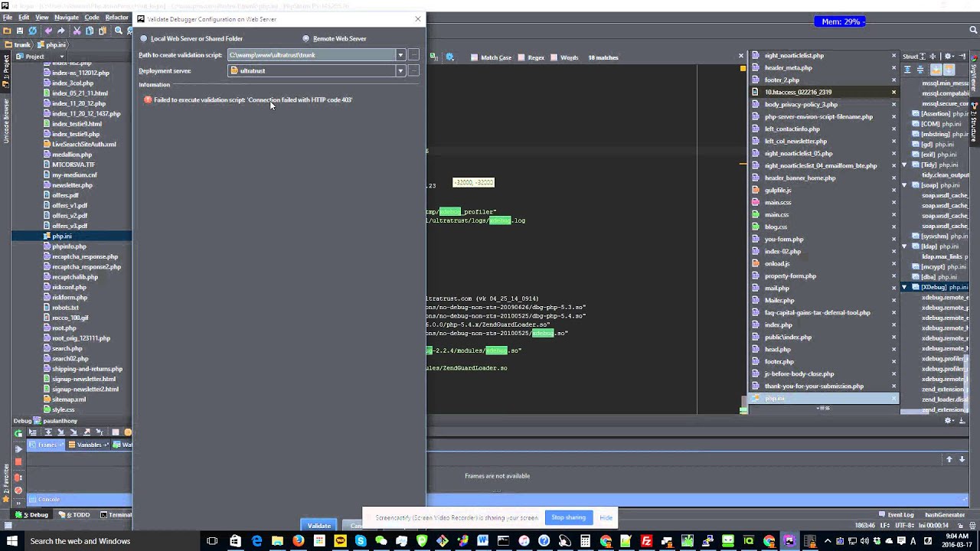The width and height of the screenshot is (980, 551).
Task: Click the Synchronize toolbar icon
Action: (x=32, y=31)
